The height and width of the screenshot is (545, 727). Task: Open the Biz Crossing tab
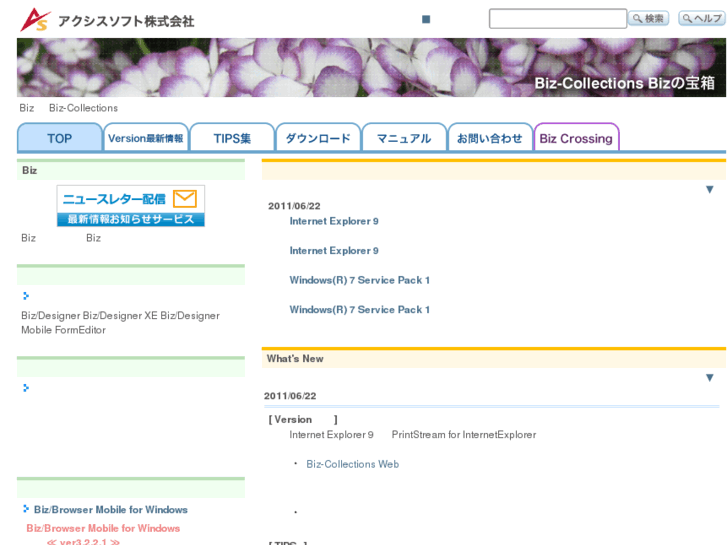click(x=576, y=137)
